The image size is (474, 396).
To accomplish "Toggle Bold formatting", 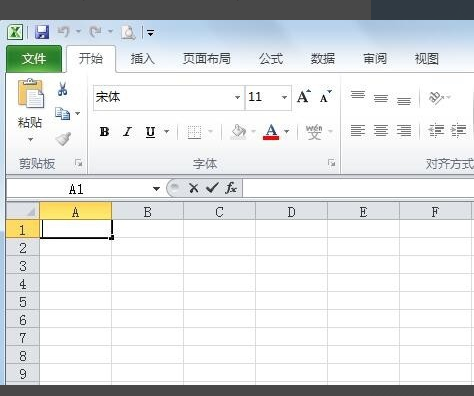I will click(104, 132).
